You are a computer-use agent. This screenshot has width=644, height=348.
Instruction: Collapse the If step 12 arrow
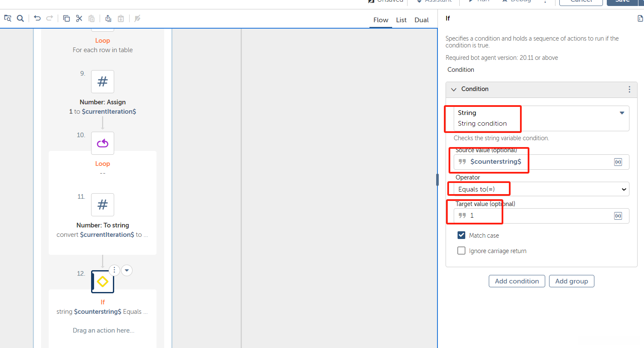tap(127, 270)
